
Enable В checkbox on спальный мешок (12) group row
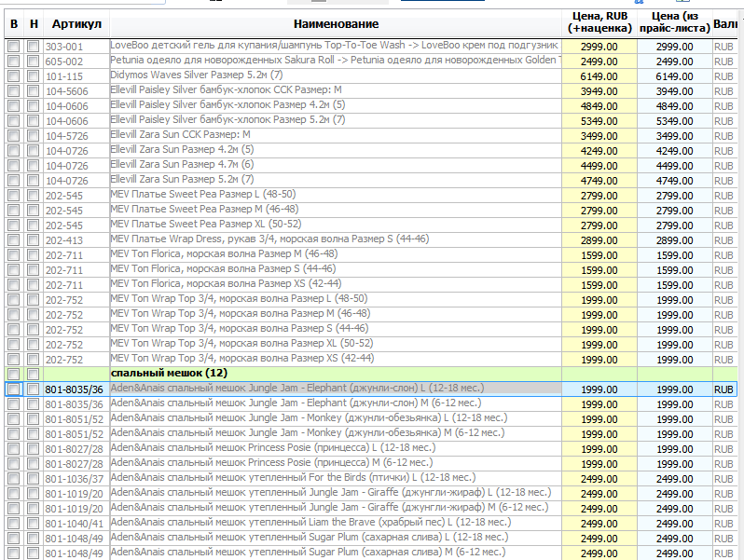[x=14, y=375]
